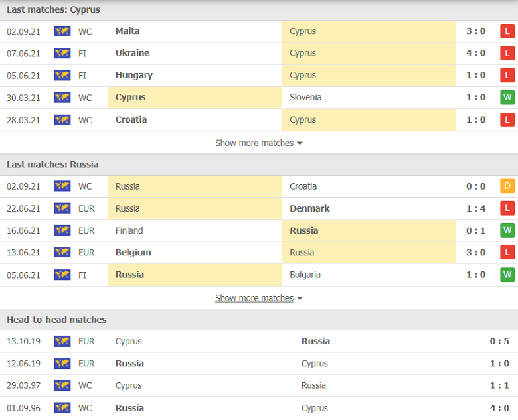Click the world flag icon in Hungary vs Cyprus row
518x420 pixels.
62,75
